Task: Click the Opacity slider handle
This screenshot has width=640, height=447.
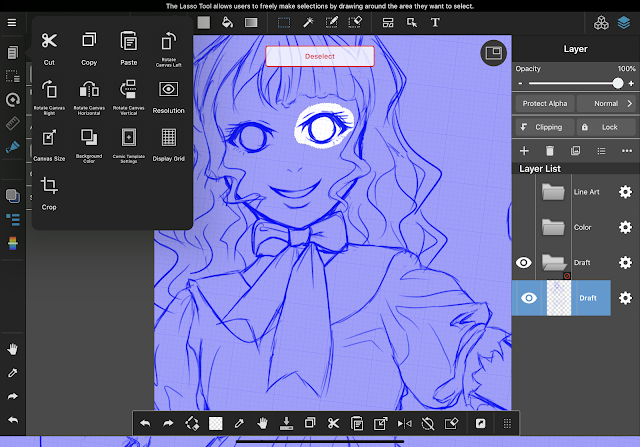Action: tap(618, 83)
